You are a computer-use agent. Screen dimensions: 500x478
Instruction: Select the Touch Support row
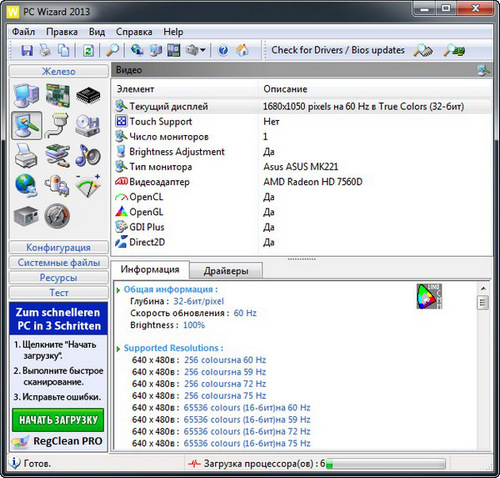coord(302,122)
